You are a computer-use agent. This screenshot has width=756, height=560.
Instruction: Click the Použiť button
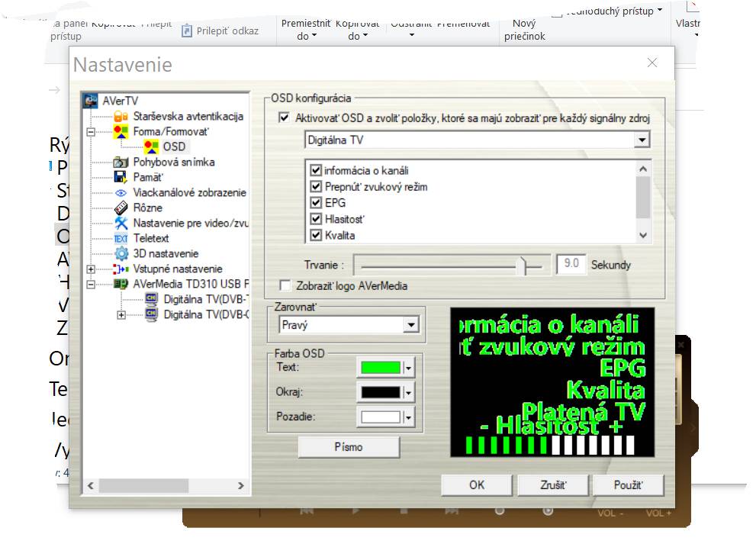[629, 484]
